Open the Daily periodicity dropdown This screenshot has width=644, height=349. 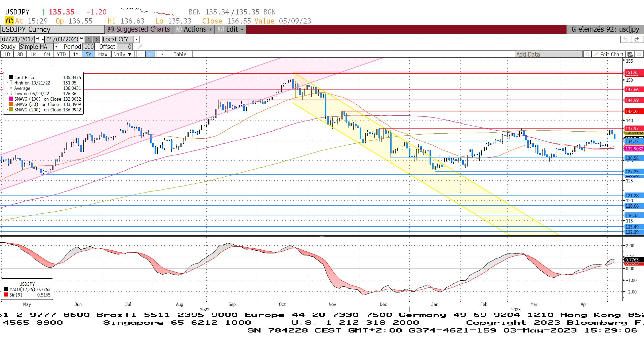pyautogui.click(x=123, y=54)
